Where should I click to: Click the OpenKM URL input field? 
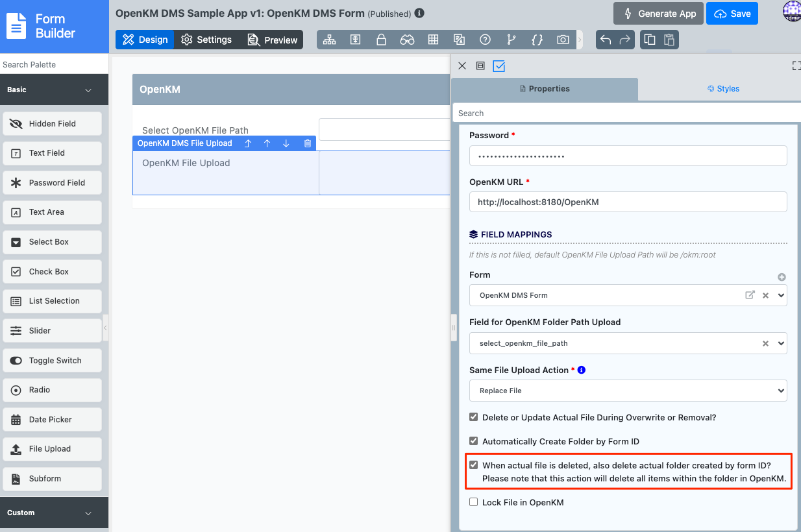(x=628, y=202)
